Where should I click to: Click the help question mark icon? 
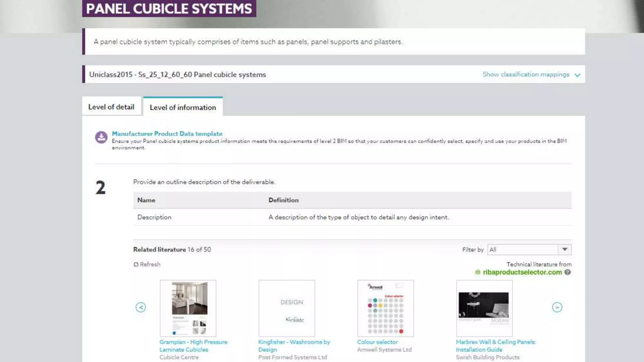568,272
